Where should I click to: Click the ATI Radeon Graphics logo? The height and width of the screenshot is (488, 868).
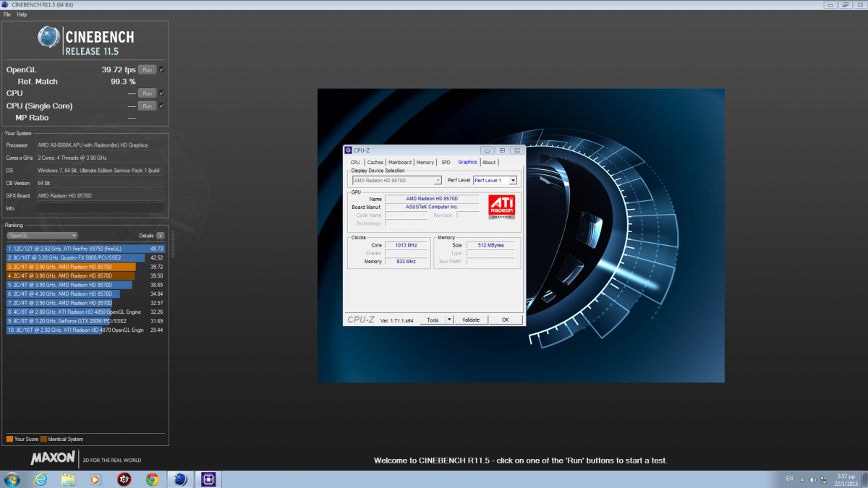coord(502,206)
